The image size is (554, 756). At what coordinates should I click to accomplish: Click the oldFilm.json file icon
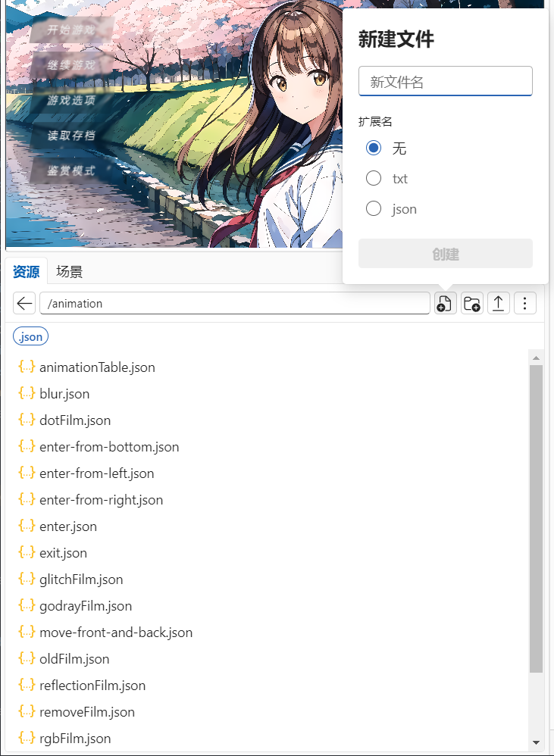(27, 658)
